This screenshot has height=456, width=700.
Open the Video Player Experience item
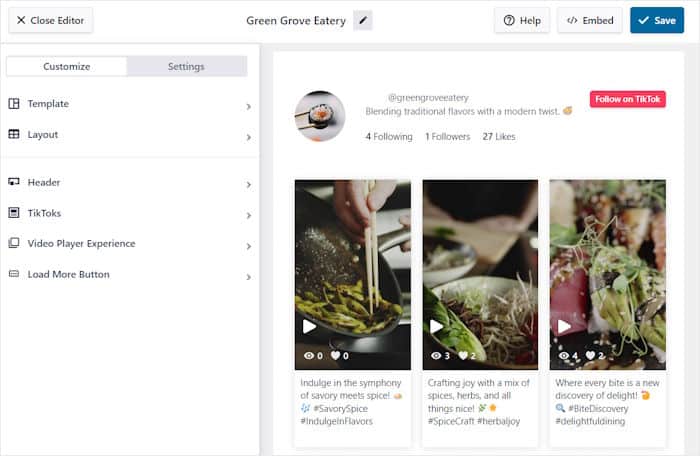coord(129,243)
